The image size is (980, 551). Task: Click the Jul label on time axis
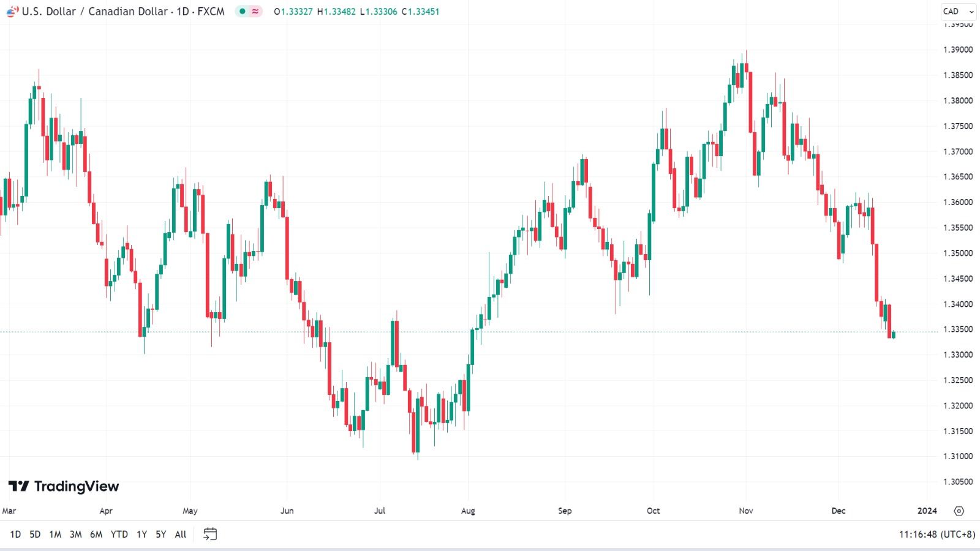click(x=380, y=511)
